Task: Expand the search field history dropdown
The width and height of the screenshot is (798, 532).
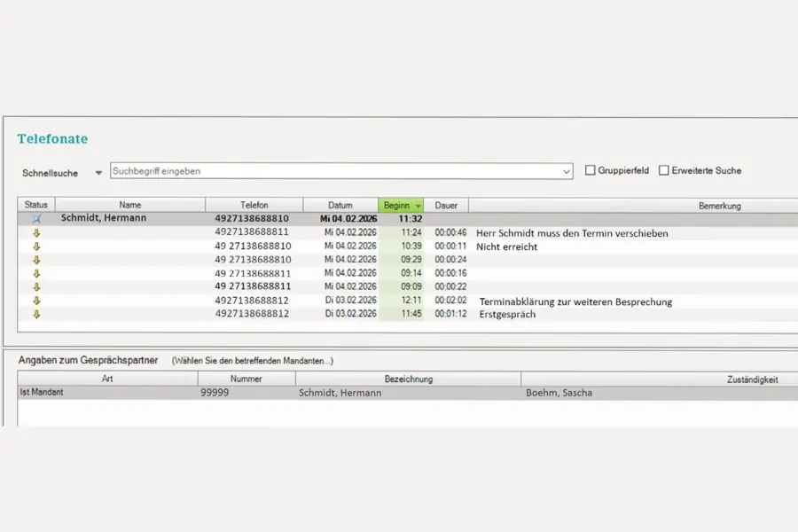Action: (x=567, y=172)
